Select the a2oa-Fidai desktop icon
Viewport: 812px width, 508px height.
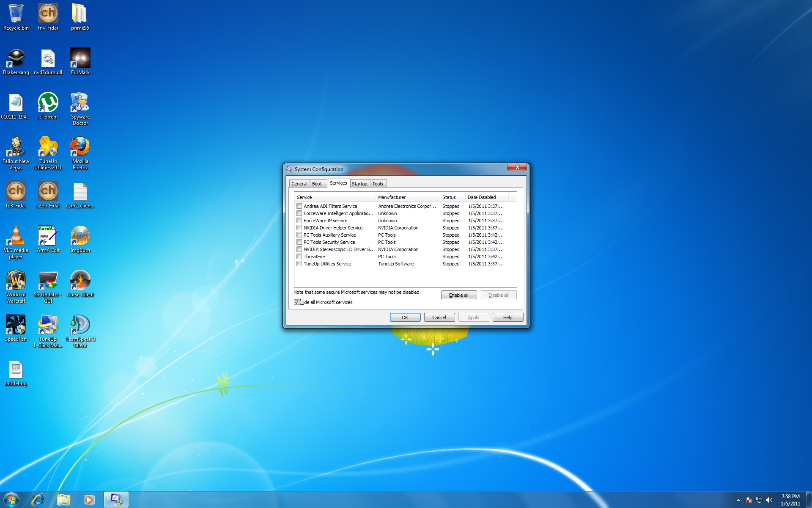pos(48,195)
